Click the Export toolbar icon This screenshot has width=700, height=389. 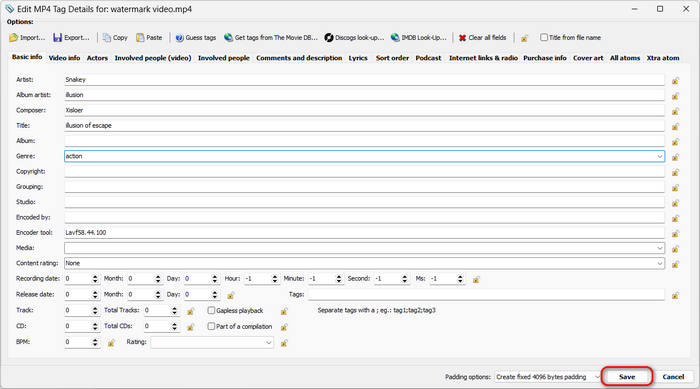(x=71, y=38)
